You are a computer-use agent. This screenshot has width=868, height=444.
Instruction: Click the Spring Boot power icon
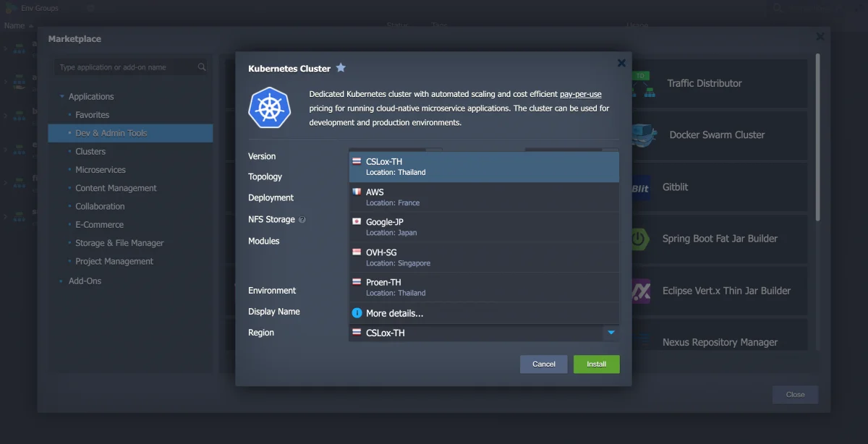640,239
